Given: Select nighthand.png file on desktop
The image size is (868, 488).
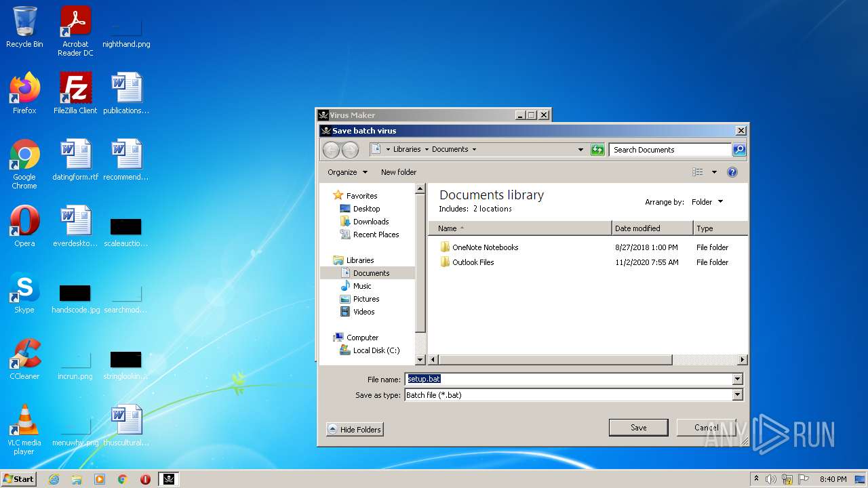Looking at the screenshot, I should coord(126,31).
